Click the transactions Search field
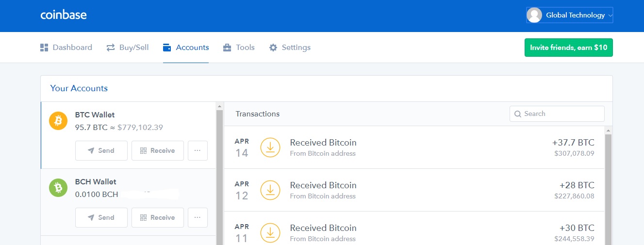644x245 pixels. point(557,114)
